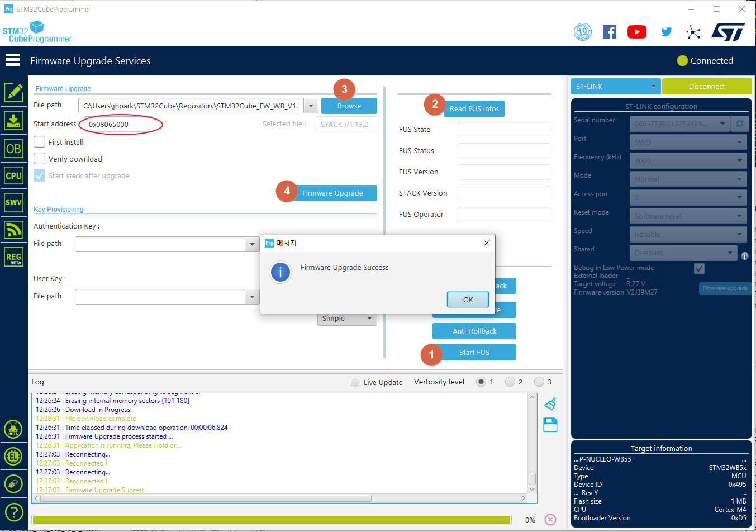Save the log with floppy disk icon

[x=550, y=425]
